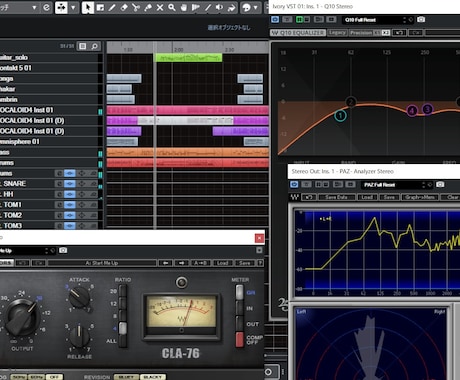Image resolution: width=460 pixels, height=380 pixels.
Task: Switch CLA-76 meter to IN
Action: (240, 308)
